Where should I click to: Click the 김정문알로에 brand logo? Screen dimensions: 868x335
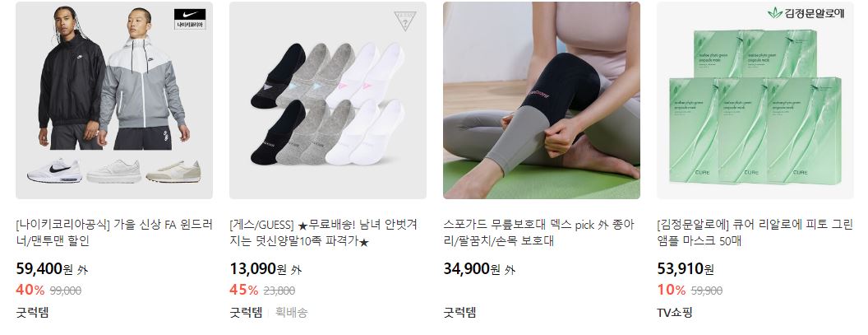tap(806, 12)
